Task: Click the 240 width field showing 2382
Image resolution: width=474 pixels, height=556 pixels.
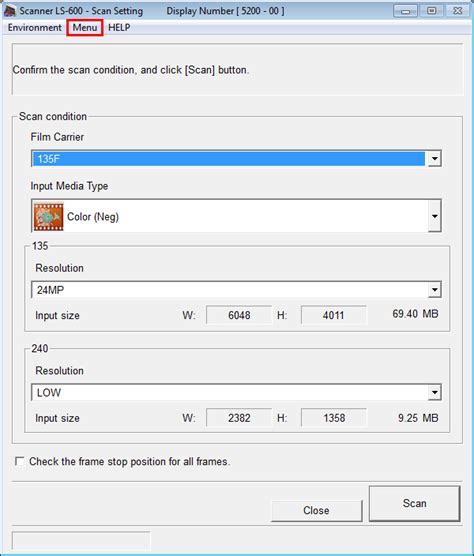Action: (x=239, y=418)
